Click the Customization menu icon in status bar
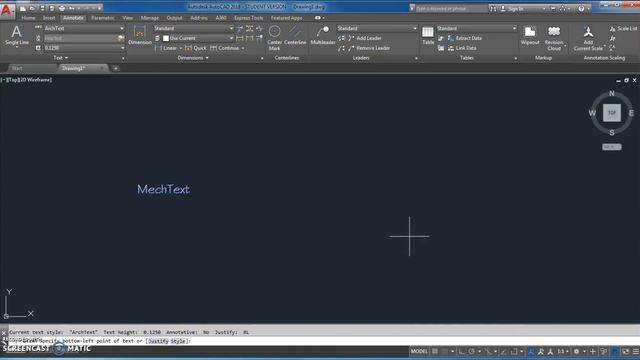 (636, 351)
